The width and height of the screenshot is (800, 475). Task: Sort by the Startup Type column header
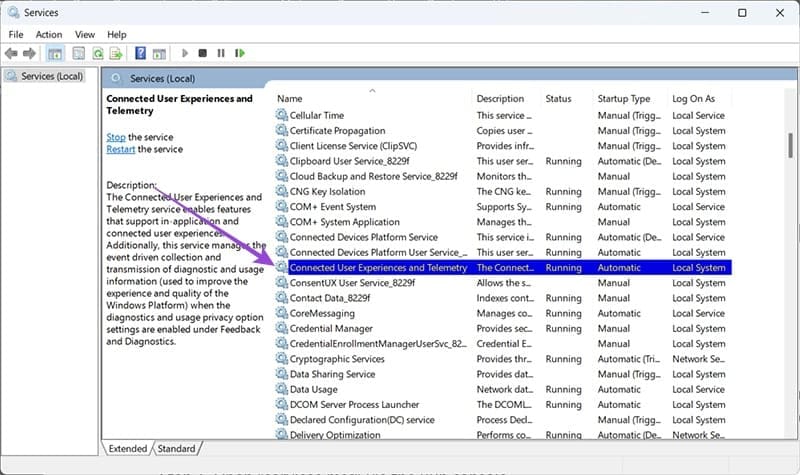[624, 99]
